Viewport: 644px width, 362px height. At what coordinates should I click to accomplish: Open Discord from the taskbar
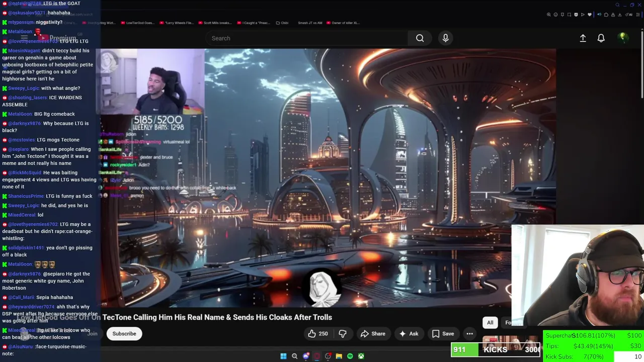coord(305,356)
